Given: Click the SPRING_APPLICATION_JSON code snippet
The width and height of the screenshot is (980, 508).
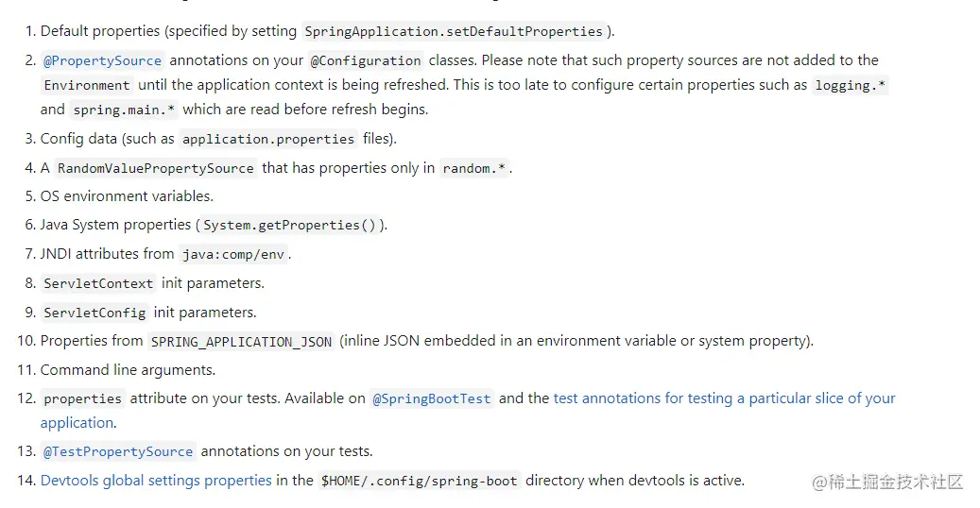Looking at the screenshot, I should tap(241, 341).
